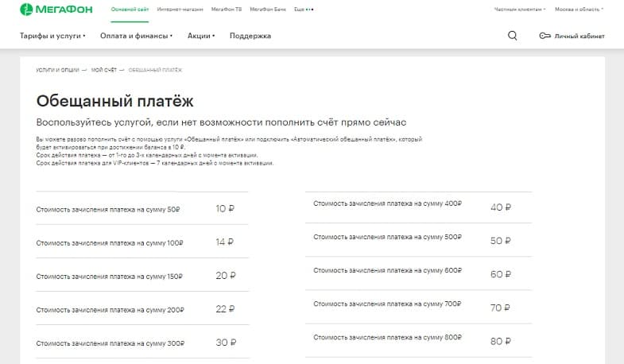Screen dimensions: 624x364
Task: Click the 10 ₽ price value
Action: (225, 208)
